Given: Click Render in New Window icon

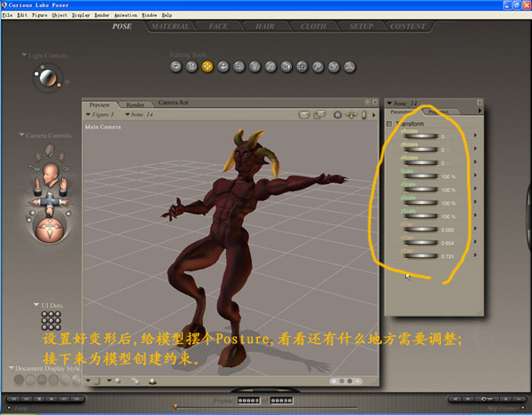Looking at the screenshot, I should pyautogui.click(x=319, y=114).
